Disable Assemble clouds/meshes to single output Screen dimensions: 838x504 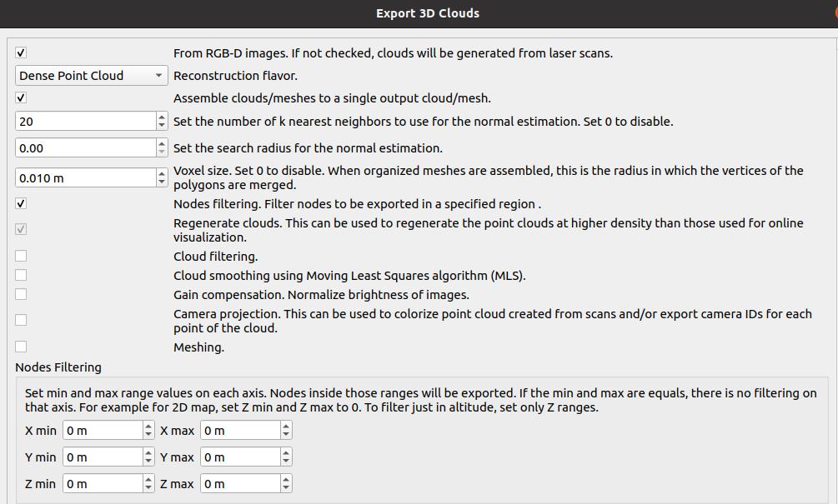[x=21, y=97]
